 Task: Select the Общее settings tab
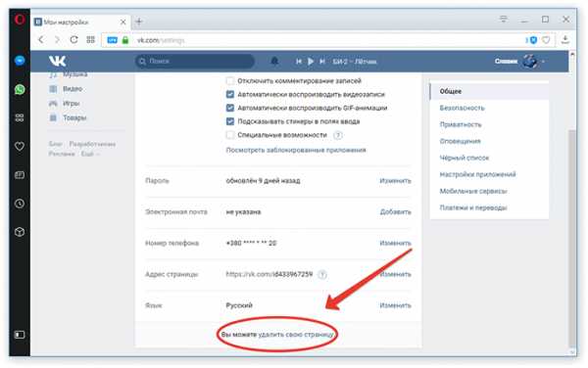489,91
